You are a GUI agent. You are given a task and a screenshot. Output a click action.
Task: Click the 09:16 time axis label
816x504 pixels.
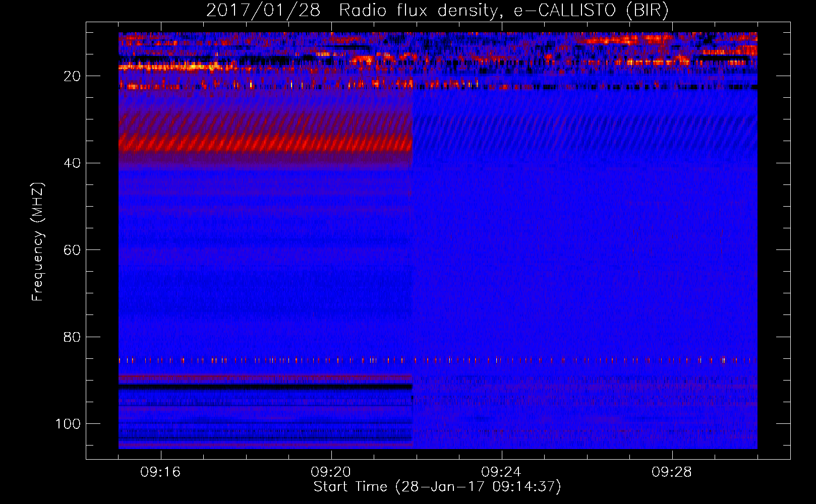click(x=160, y=472)
